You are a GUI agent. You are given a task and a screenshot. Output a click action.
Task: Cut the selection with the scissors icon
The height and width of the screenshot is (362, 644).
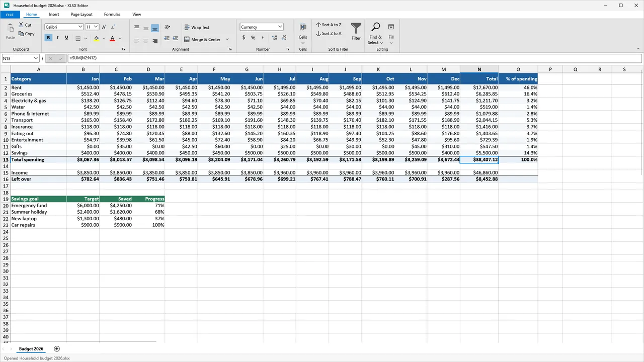[21, 25]
